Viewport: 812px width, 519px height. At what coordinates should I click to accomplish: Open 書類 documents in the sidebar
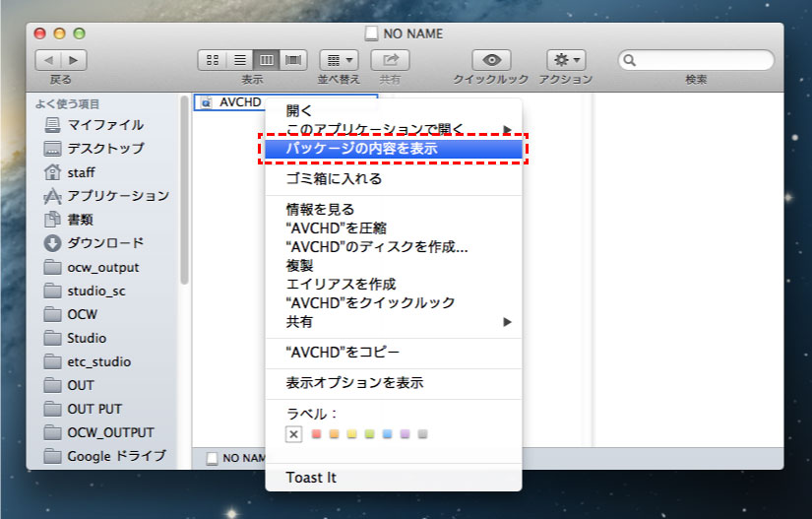click(68, 220)
